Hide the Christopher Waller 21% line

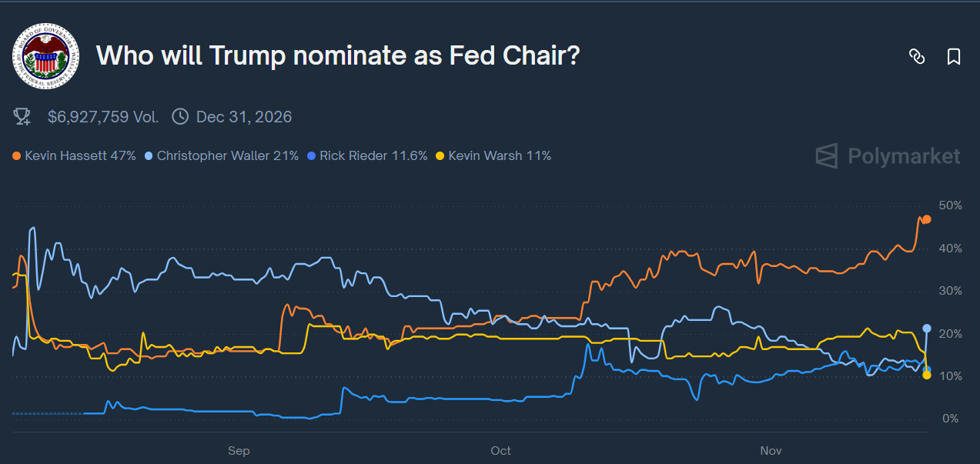pos(227,155)
